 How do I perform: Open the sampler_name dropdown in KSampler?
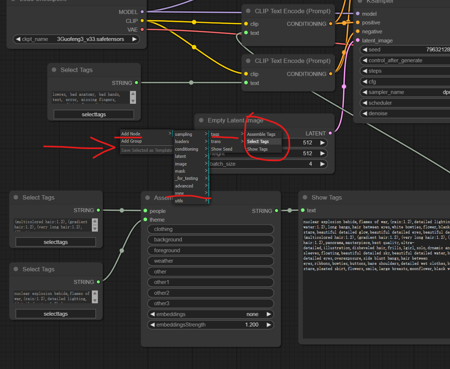tap(405, 92)
